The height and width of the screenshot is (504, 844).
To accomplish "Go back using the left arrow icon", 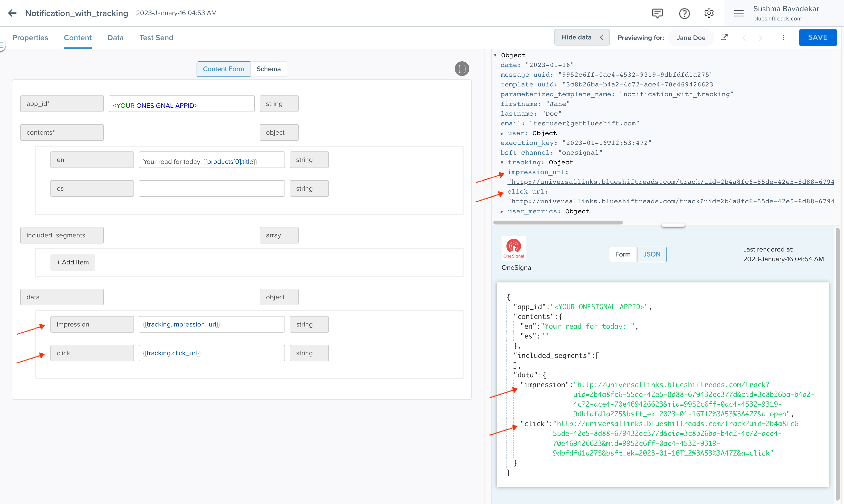I will point(13,13).
